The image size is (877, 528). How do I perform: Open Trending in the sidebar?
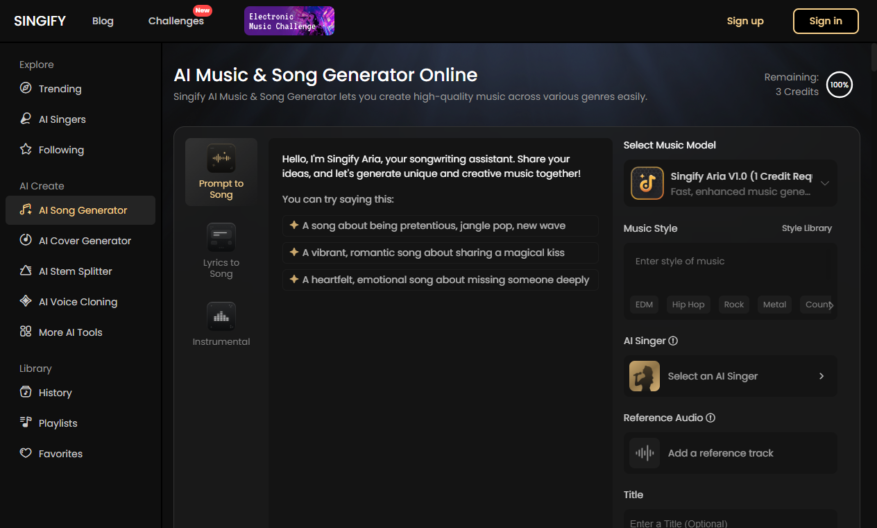(60, 88)
